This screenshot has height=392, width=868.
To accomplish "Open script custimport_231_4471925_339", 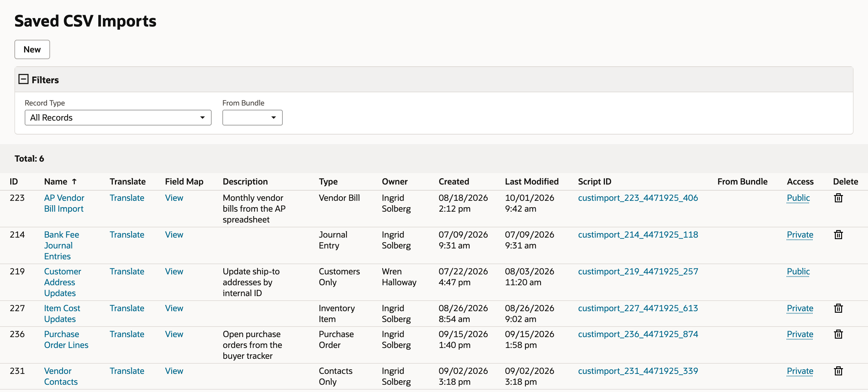I will pos(638,371).
